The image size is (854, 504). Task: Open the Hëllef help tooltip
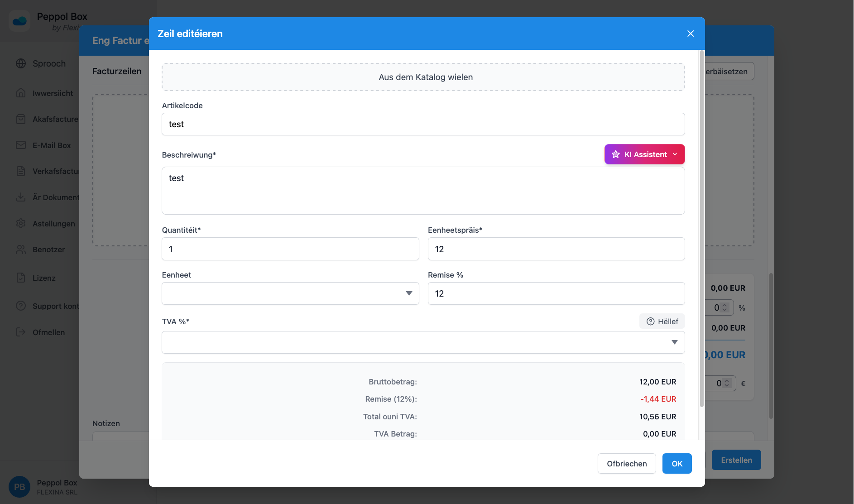point(662,321)
